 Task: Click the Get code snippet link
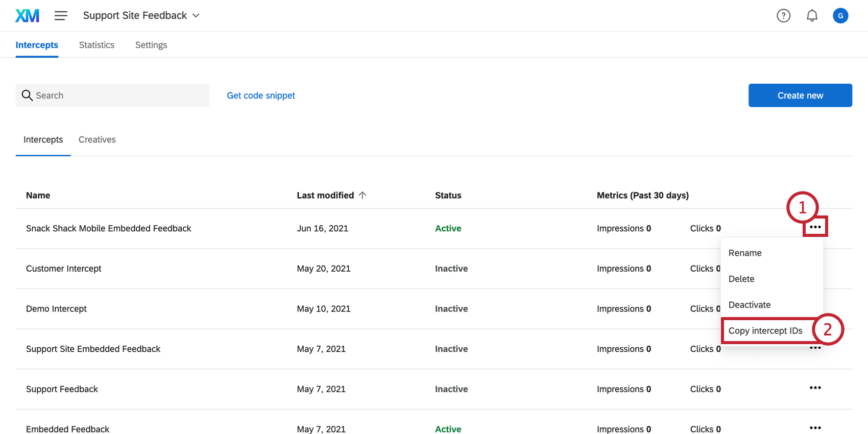[261, 95]
